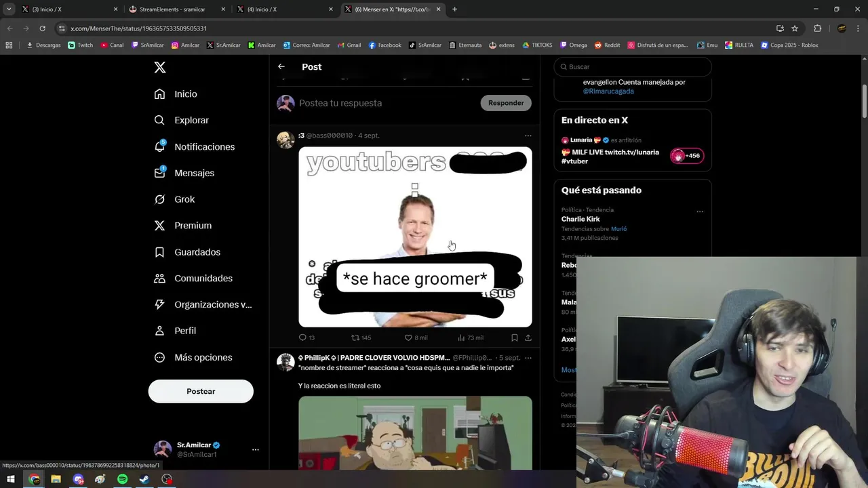Open File Explorer from the taskbar
This screenshot has width=868, height=488.
(x=56, y=479)
